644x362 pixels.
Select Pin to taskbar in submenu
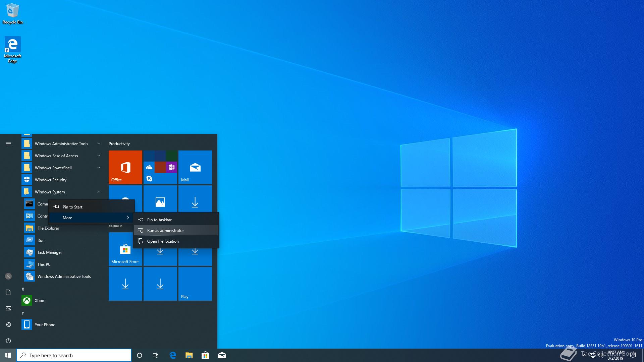(x=176, y=220)
